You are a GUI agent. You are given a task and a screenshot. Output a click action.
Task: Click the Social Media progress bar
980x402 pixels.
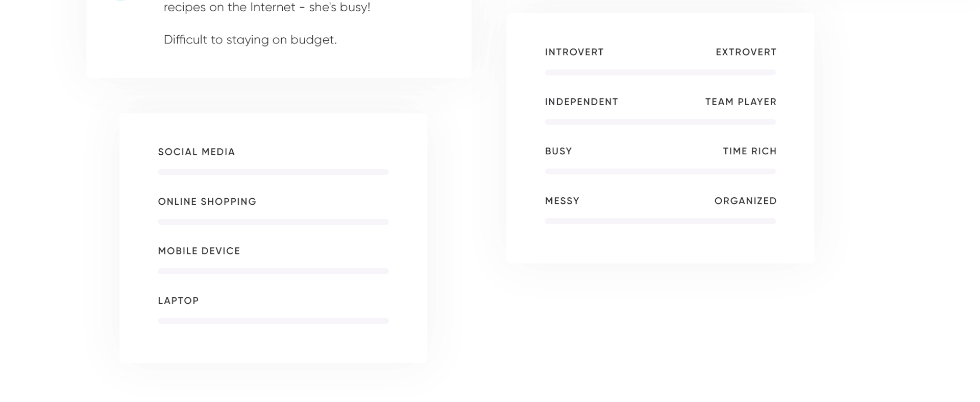tap(273, 172)
